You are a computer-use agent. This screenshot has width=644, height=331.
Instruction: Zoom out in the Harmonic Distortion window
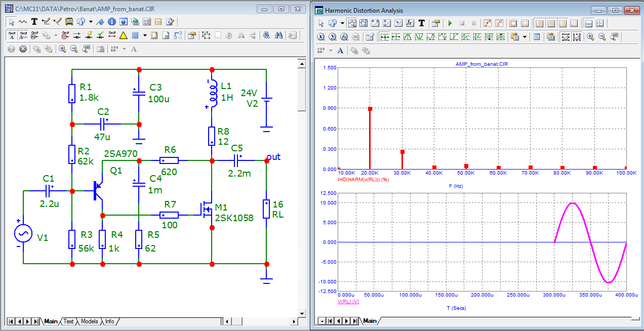click(602, 37)
